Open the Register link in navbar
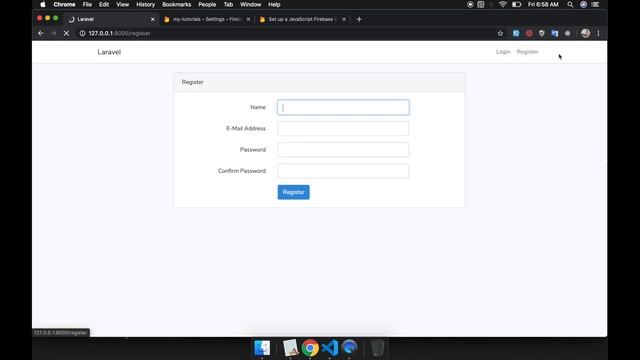Viewport: 640px width, 360px height. click(x=527, y=52)
